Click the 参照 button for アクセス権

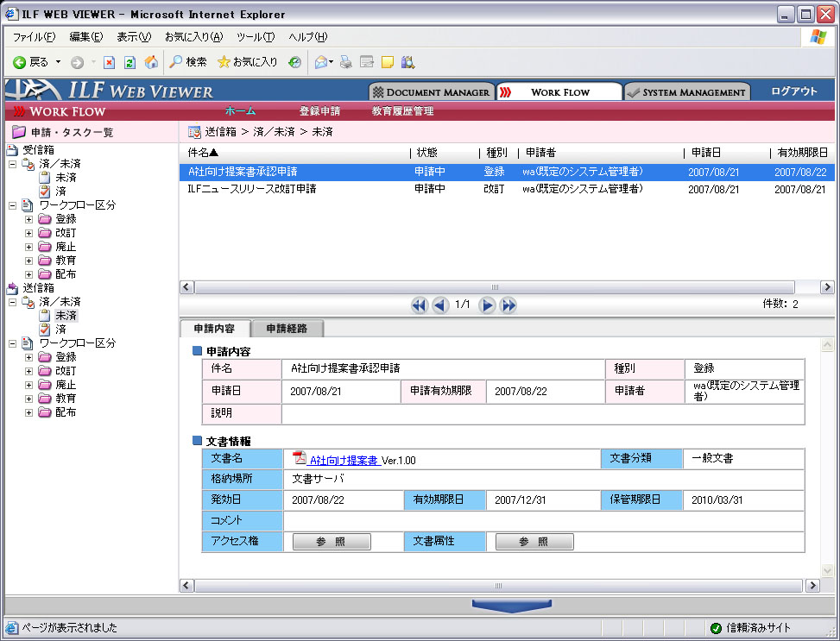coord(332,542)
